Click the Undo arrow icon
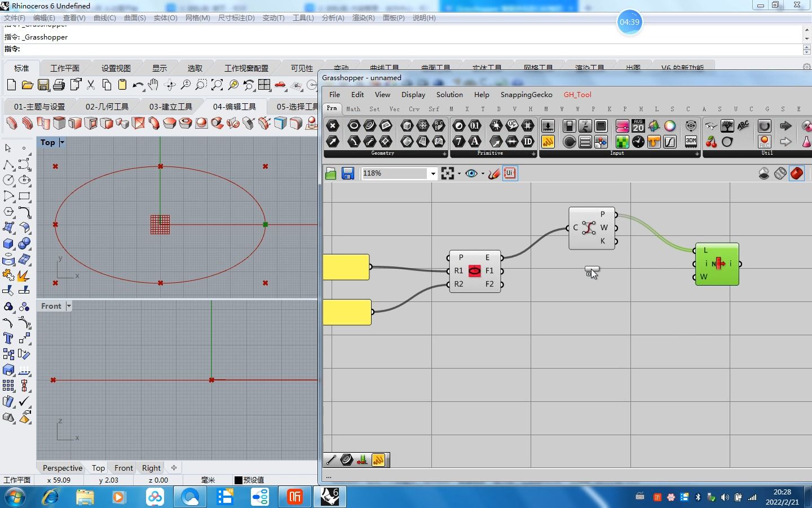 click(138, 85)
